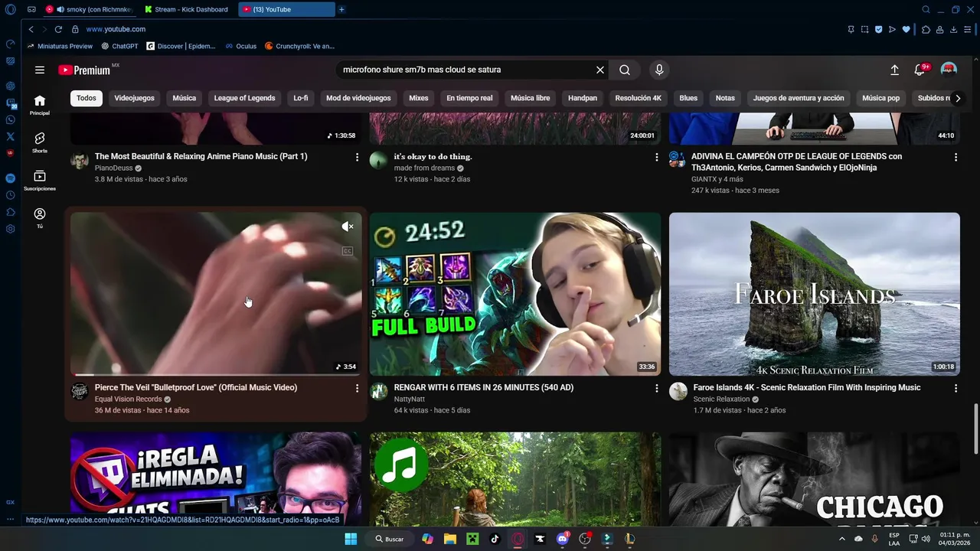980x551 pixels.
Task: Open the upload/create icon
Action: (894, 70)
